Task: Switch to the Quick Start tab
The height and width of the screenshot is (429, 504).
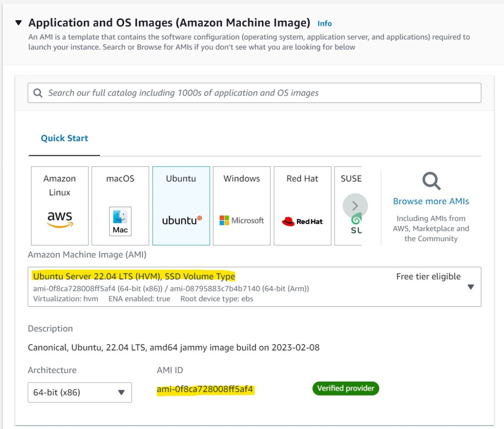Action: [64, 138]
